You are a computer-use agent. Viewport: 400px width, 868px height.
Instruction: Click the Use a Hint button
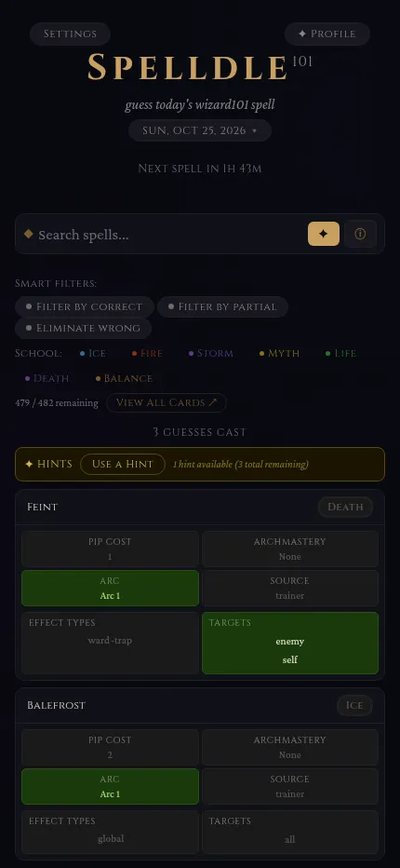[x=123, y=464]
